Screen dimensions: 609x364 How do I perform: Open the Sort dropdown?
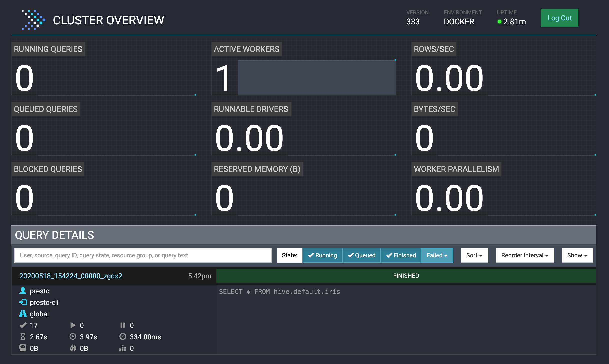474,255
